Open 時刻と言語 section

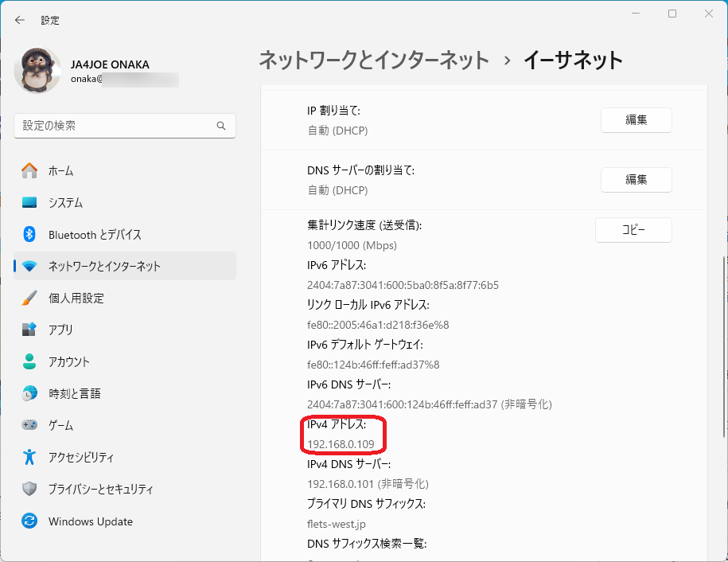[125, 393]
